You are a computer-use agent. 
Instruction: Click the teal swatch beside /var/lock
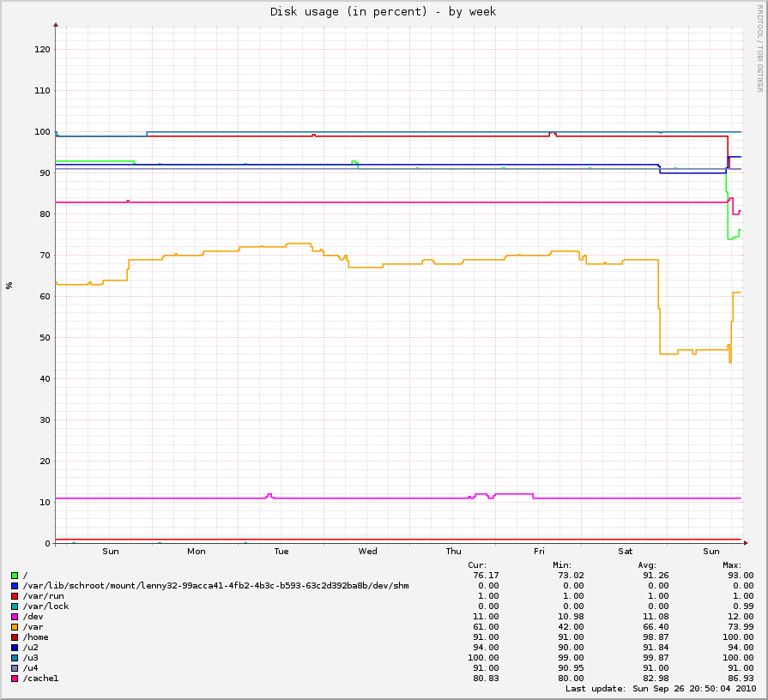[x=15, y=606]
